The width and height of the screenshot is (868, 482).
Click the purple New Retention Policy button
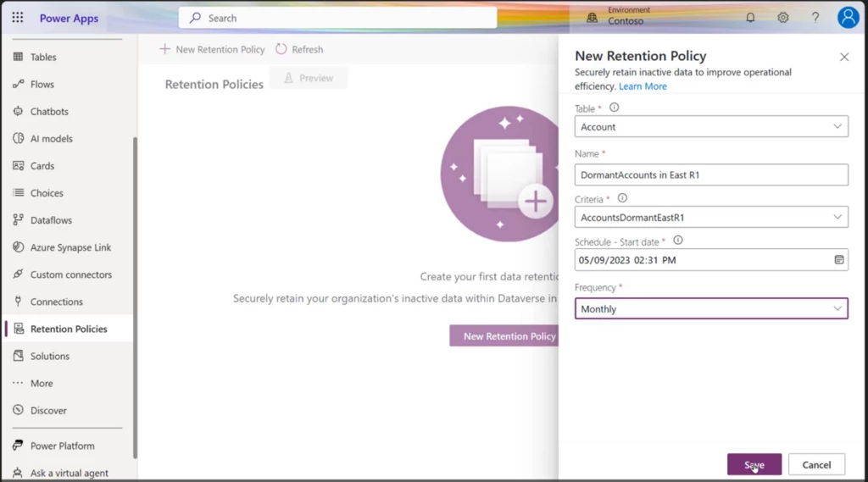(505, 336)
